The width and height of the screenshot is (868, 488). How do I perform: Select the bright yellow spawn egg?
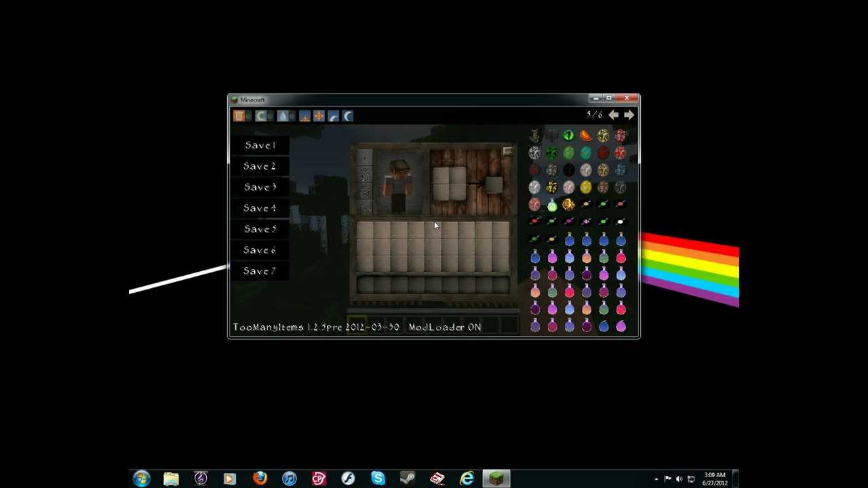[586, 187]
